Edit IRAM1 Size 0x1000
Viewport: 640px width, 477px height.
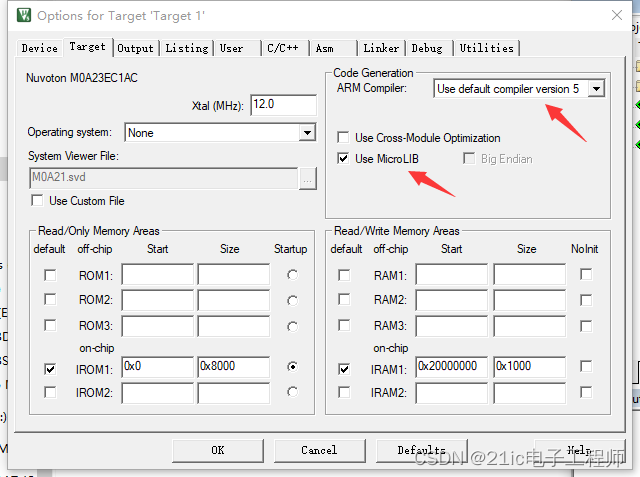530,366
